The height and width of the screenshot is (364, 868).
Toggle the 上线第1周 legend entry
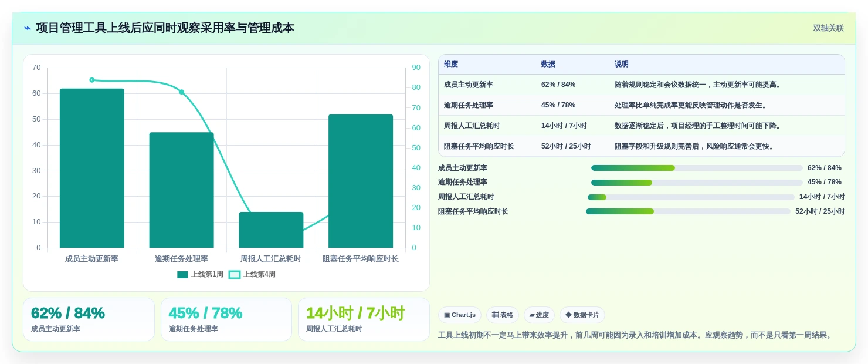(200, 274)
